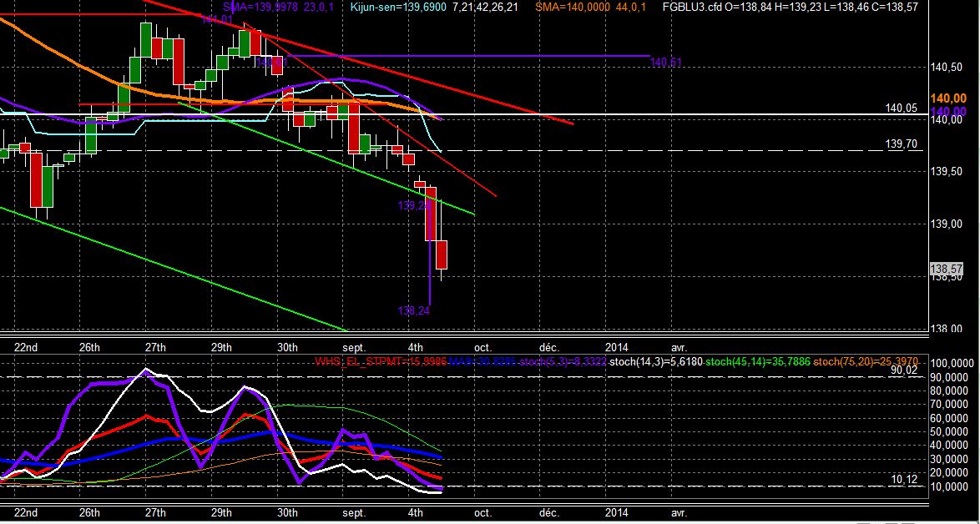This screenshot has height=524, width=980.
Task: Click the blue MA9 indicator label
Action: (482, 361)
